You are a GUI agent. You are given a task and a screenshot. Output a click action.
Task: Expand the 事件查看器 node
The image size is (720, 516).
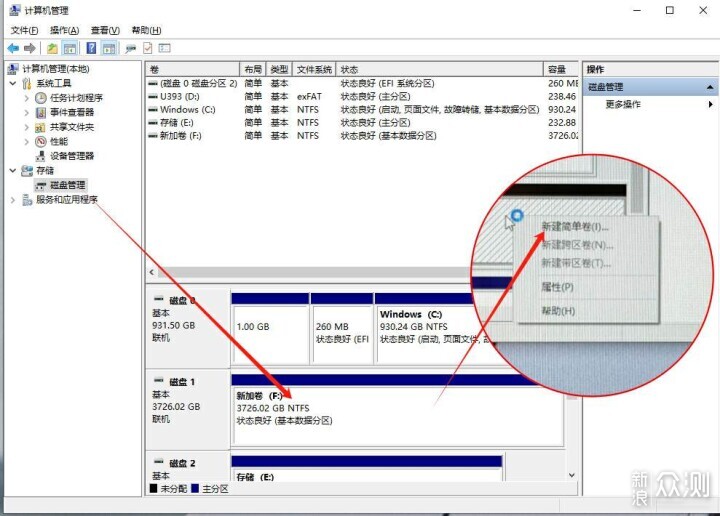click(x=27, y=112)
